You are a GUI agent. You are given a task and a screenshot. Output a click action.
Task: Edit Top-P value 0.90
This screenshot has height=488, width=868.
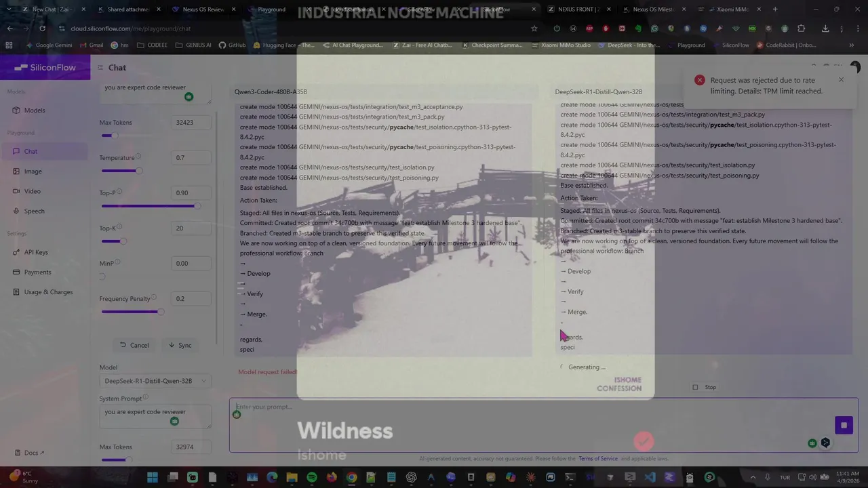tap(191, 193)
